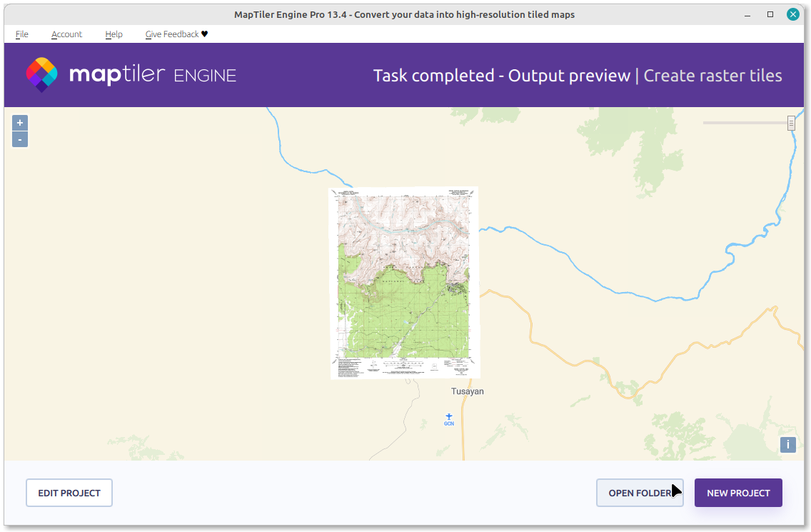Open the map attribution info button
This screenshot has width=811, height=532.
coord(788,445)
